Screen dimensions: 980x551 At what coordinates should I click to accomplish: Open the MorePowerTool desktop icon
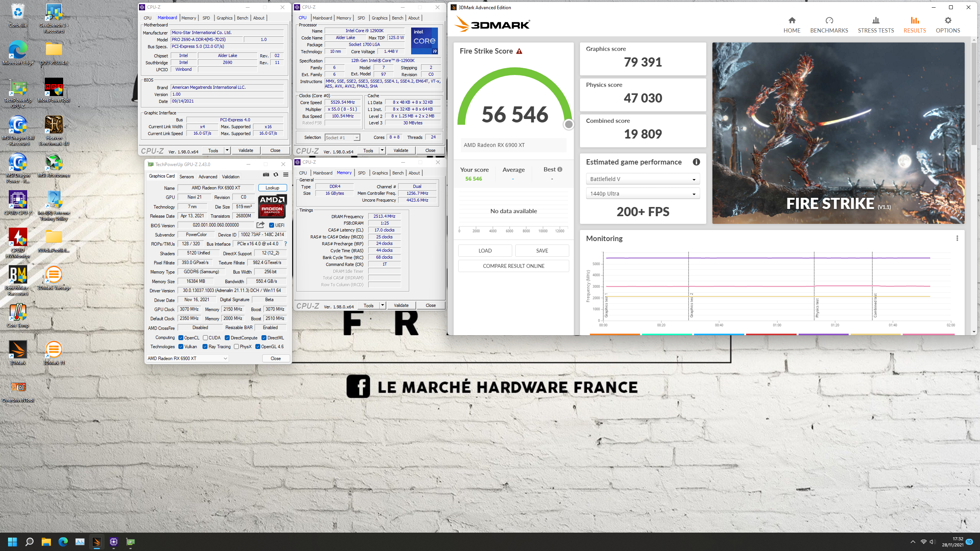(54, 90)
